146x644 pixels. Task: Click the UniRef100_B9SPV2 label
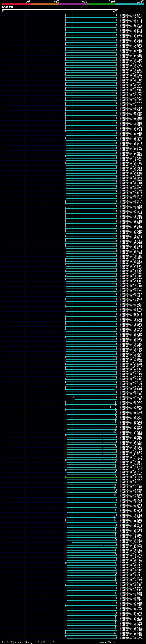131,392
